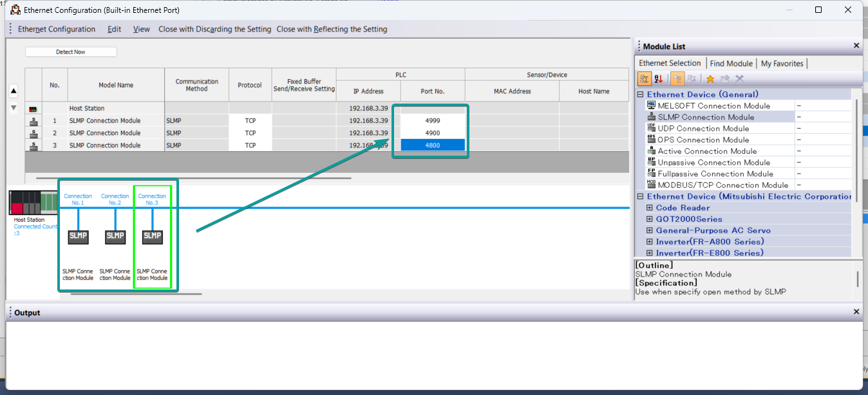The image size is (868, 395).
Task: Click the SLMP device under Connection No.1
Action: tap(78, 236)
